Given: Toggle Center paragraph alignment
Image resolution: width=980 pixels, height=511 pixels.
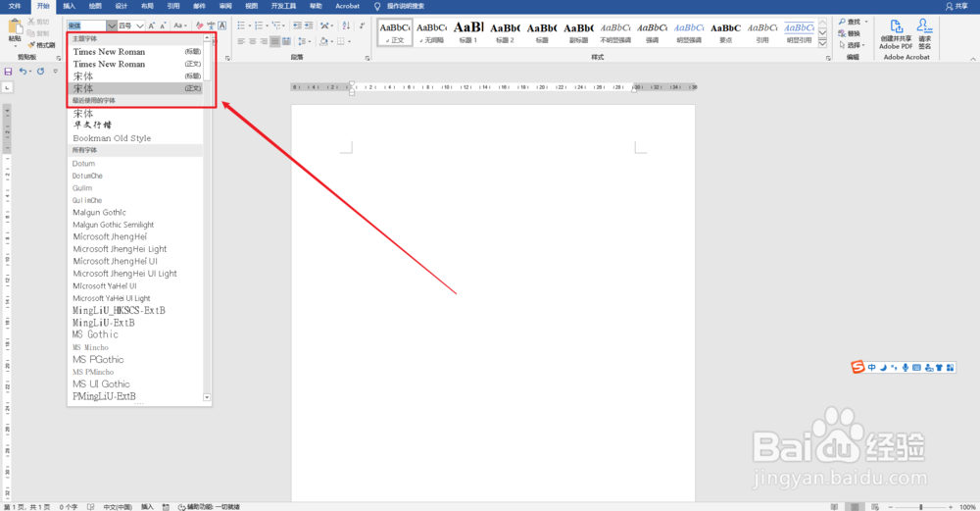Looking at the screenshot, I should 253,41.
